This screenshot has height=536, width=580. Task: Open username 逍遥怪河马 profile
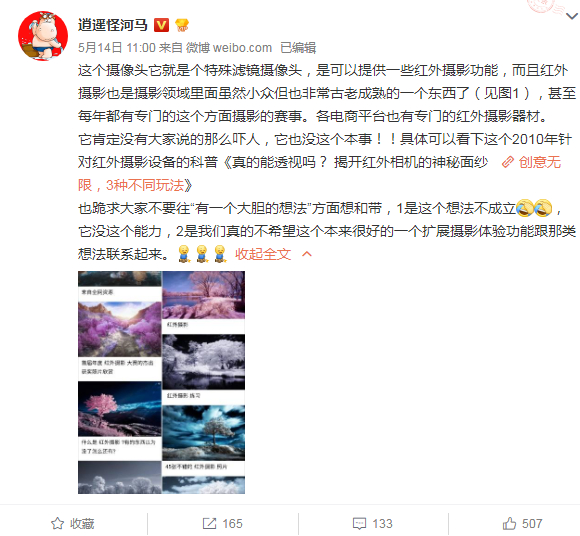click(112, 25)
